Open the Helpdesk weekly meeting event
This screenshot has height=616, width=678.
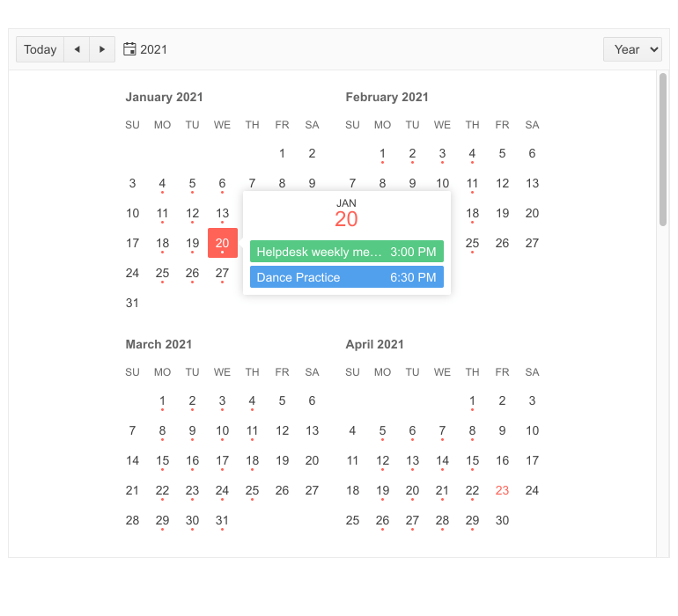[x=347, y=252]
